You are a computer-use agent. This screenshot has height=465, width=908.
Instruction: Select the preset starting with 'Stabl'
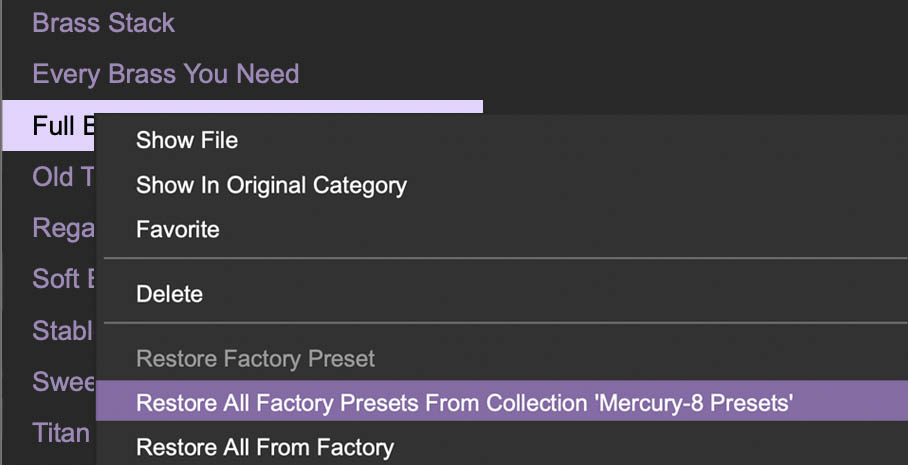(x=62, y=330)
